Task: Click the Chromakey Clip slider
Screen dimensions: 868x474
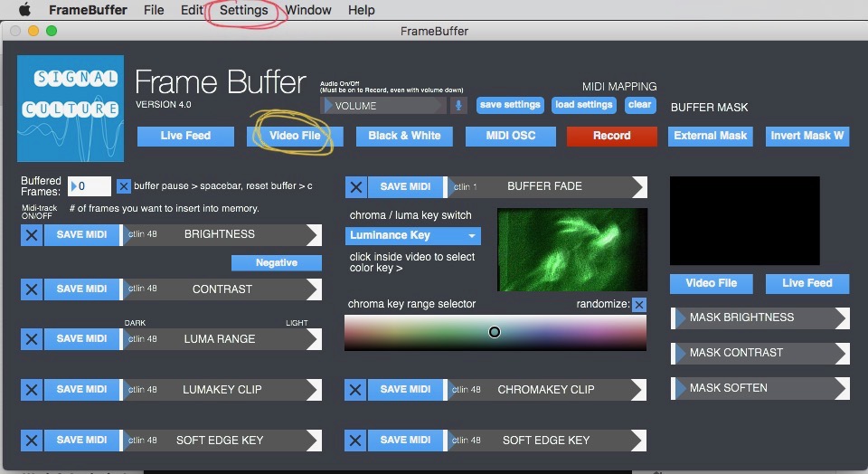Action: click(x=546, y=390)
